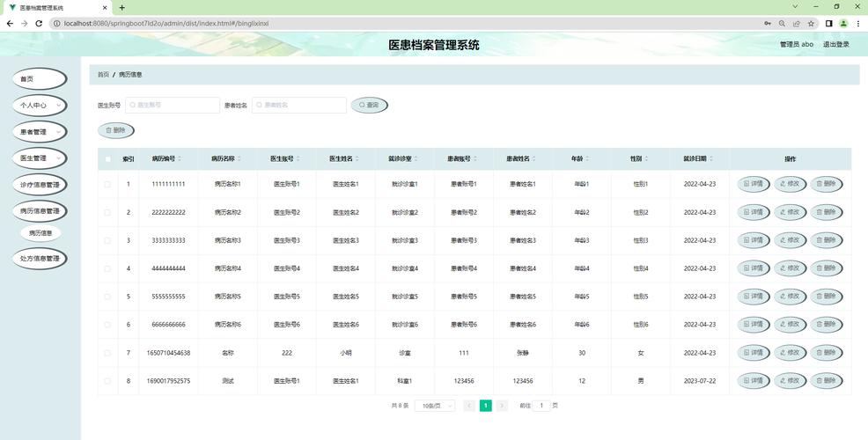The height and width of the screenshot is (440, 868).
Task: Collapse the 病历信息管理 sidebar menu
Action: 40,211
